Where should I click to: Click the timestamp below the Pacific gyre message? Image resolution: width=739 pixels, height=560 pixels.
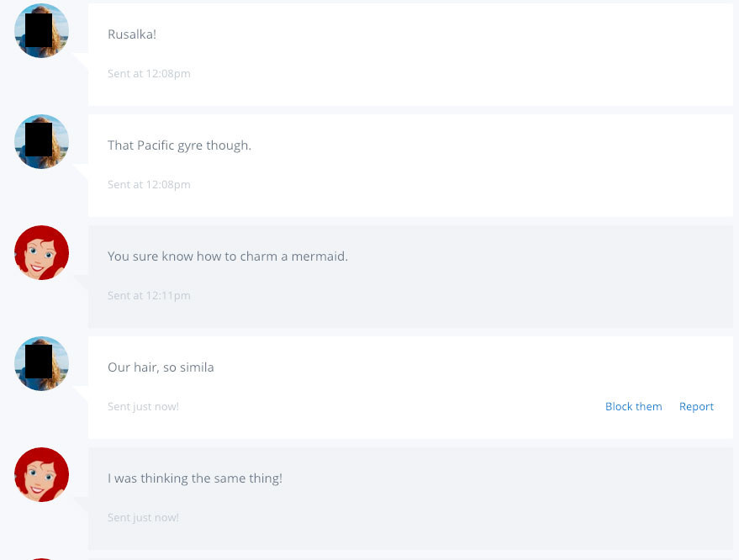[x=149, y=185]
